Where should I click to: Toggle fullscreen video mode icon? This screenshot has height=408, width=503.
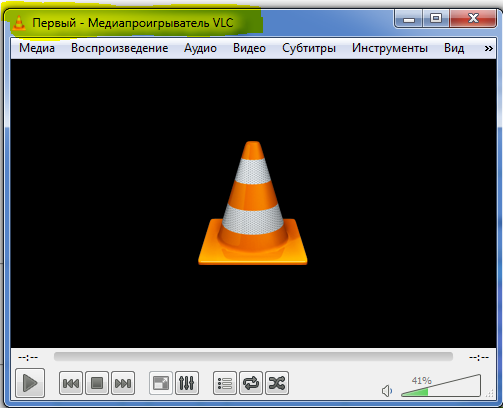pyautogui.click(x=161, y=383)
